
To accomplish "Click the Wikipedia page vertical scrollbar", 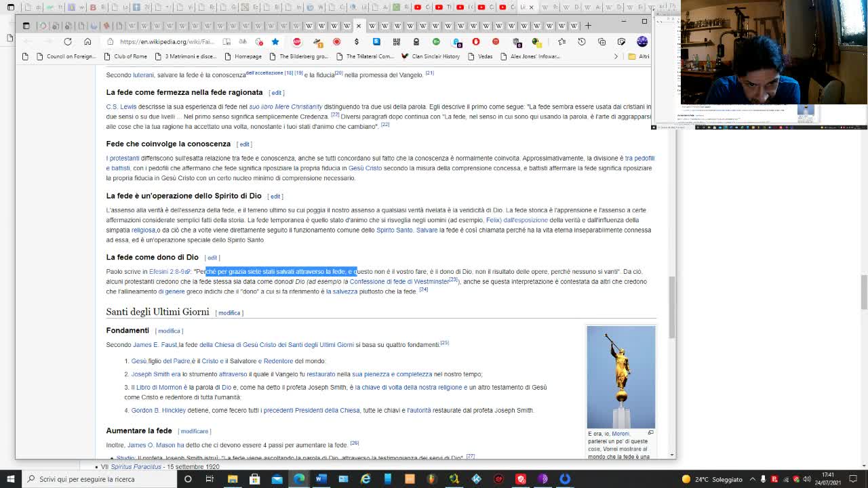I will point(672,308).
